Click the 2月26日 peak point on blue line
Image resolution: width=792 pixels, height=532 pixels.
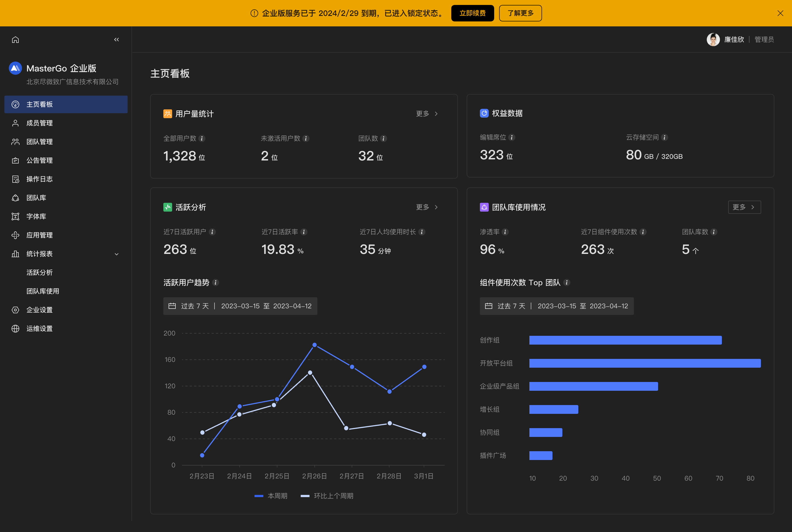314,345
